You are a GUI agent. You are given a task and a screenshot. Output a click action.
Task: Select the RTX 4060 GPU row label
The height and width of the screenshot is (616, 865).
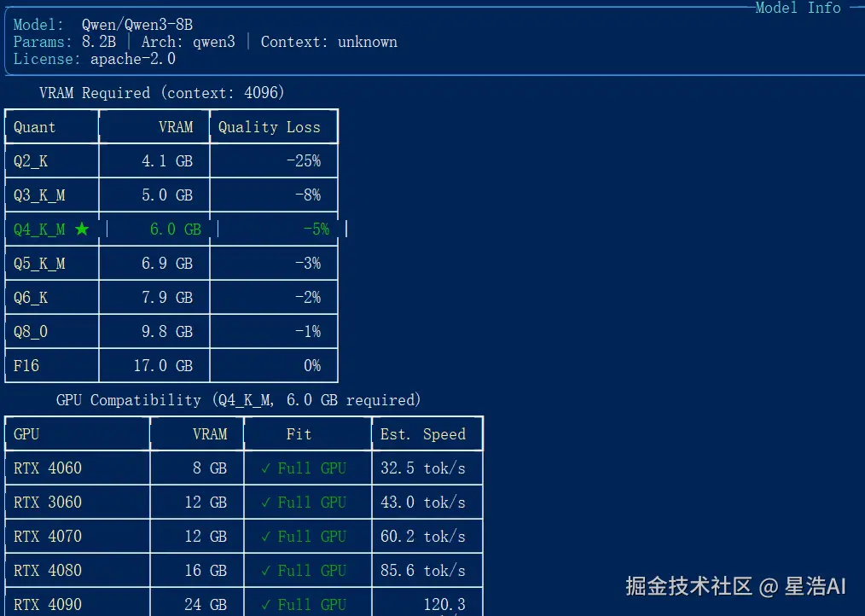pos(48,468)
